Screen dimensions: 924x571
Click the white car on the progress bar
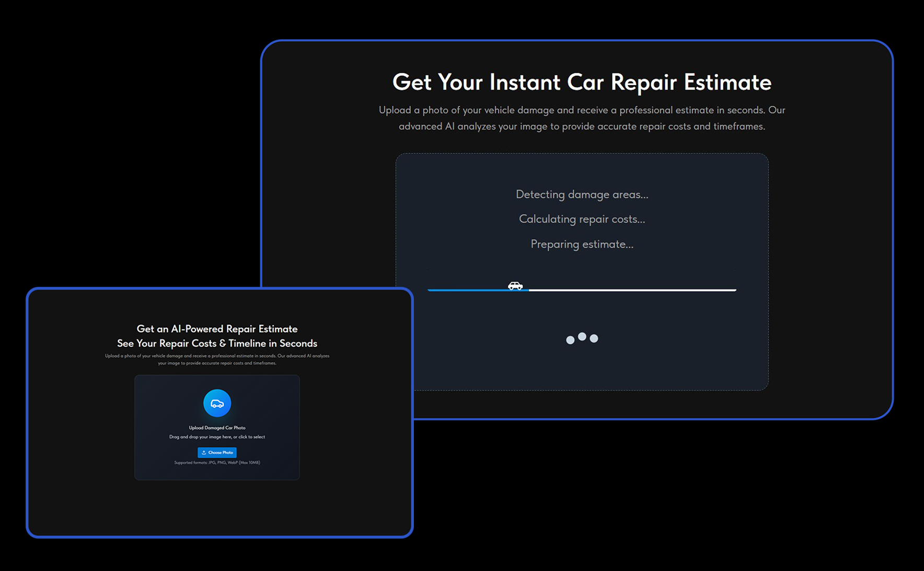tap(515, 285)
